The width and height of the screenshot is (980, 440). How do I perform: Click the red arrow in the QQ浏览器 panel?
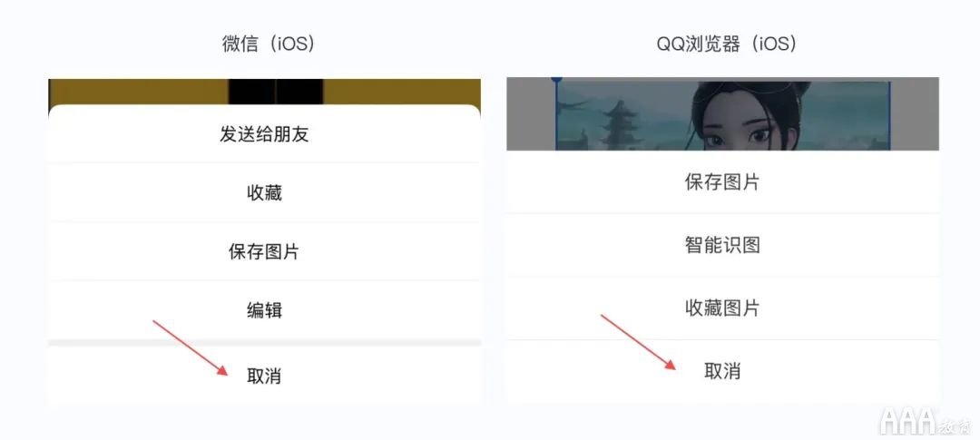click(x=638, y=342)
